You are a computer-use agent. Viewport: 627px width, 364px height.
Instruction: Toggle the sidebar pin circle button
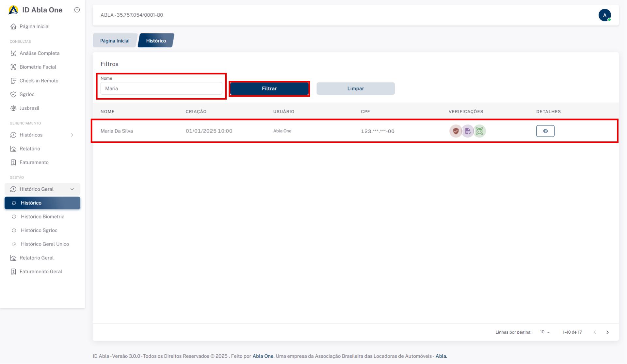(x=77, y=10)
